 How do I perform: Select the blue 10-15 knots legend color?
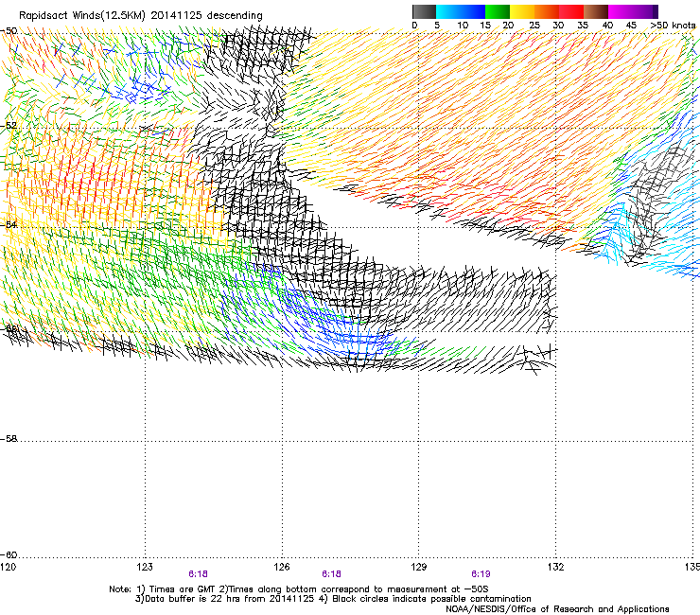pos(473,11)
